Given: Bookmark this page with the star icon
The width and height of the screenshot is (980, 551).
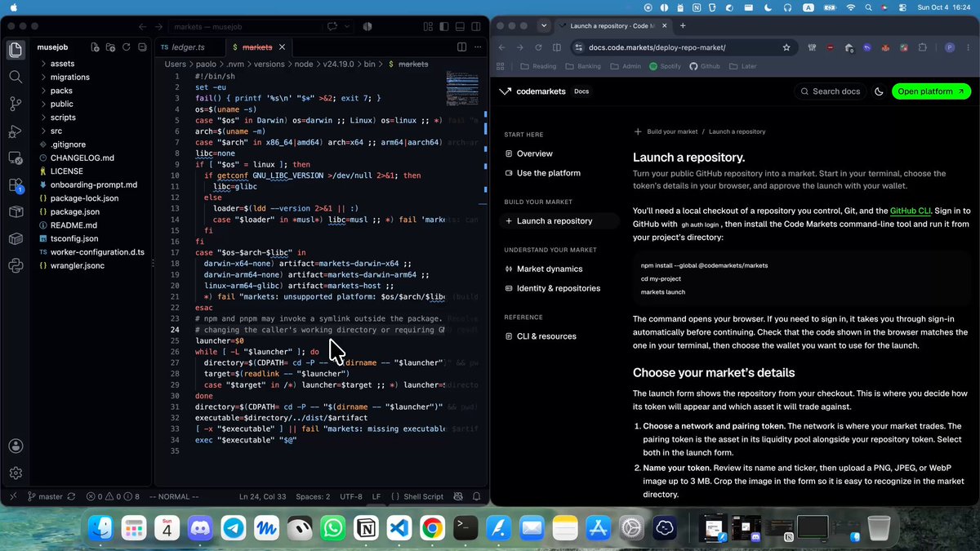Looking at the screenshot, I should (x=786, y=47).
